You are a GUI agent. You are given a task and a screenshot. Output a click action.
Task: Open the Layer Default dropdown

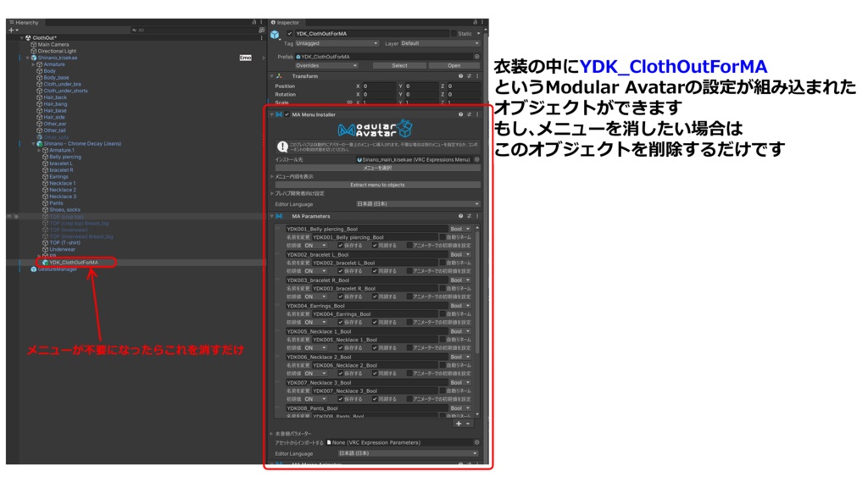coord(438,43)
